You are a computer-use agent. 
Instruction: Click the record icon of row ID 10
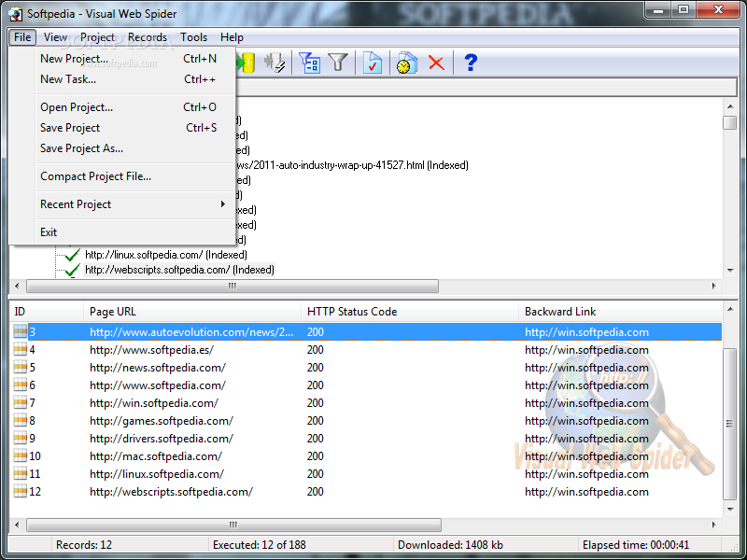(20, 455)
